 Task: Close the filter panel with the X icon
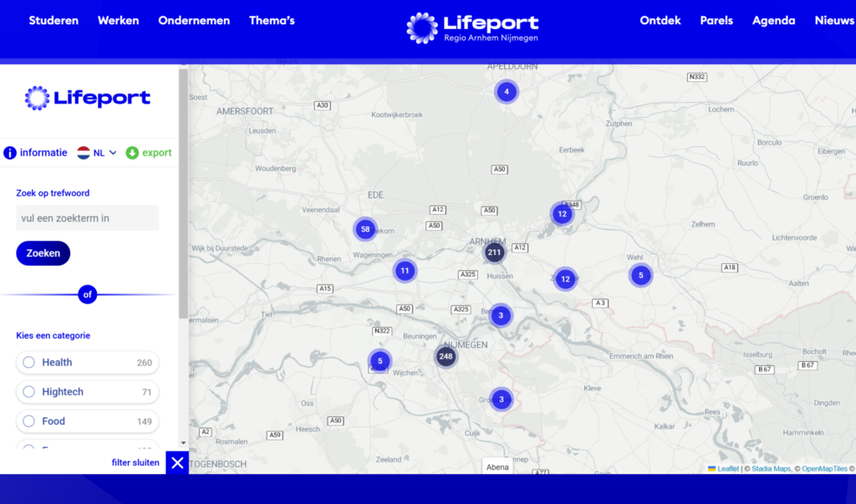pos(177,462)
